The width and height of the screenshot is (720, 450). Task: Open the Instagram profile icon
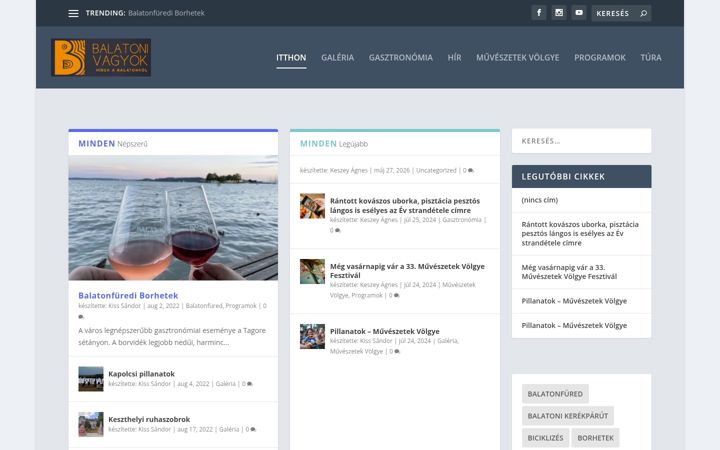[559, 13]
